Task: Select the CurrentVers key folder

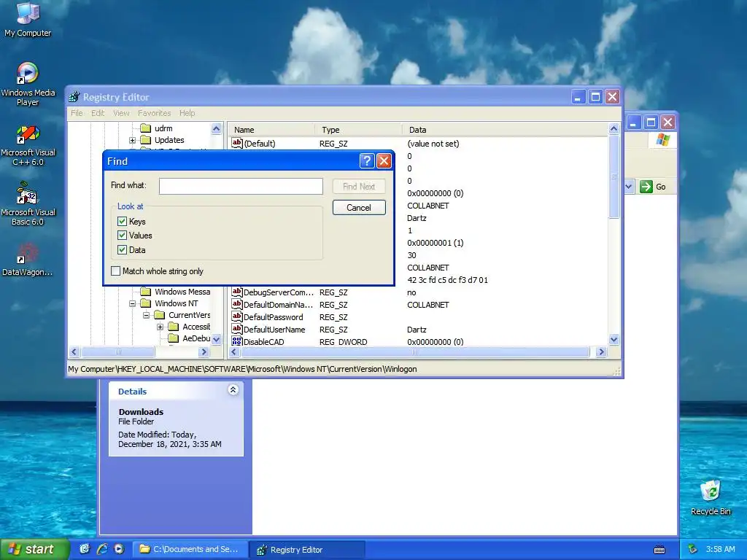Action: (x=182, y=315)
